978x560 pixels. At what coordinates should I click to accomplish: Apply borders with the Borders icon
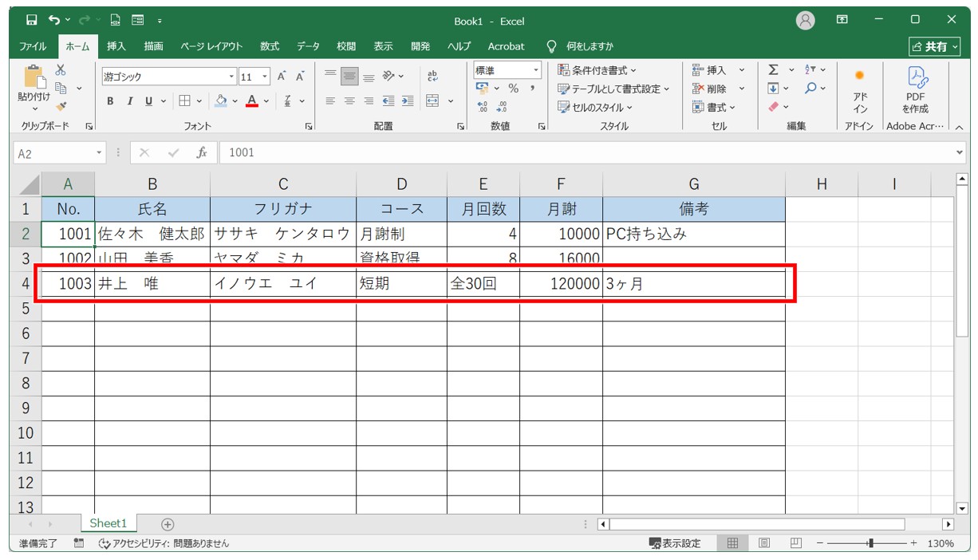(x=184, y=101)
